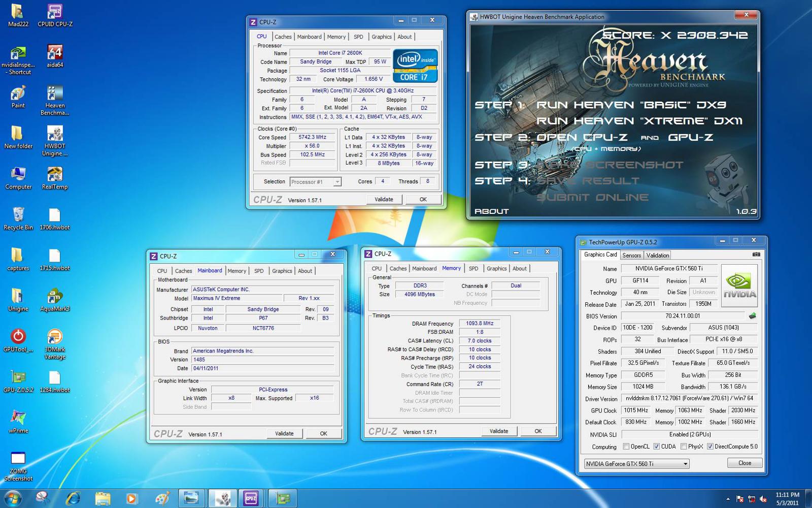Open Memory tab in CPU-Z Mainboard window
812x508 pixels.
[237, 271]
